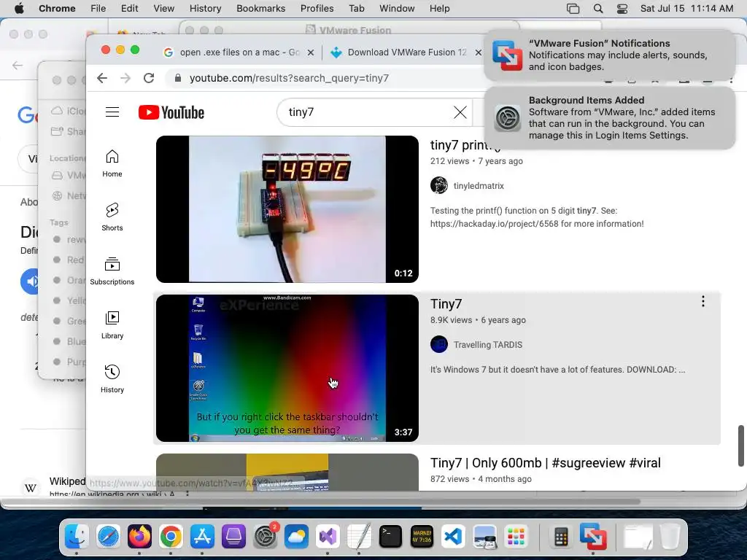
Task: Click the lock icon in address bar
Action: tap(178, 78)
